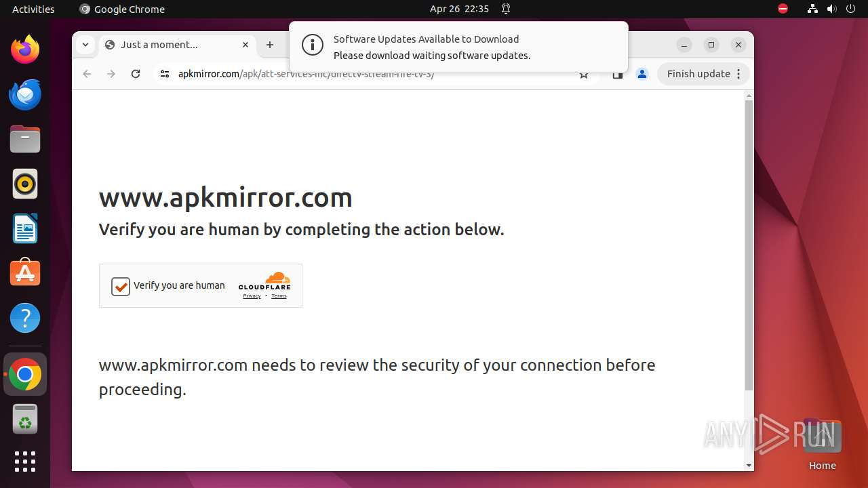Click the Software Updates Available notification
868x488 pixels.
pos(458,47)
